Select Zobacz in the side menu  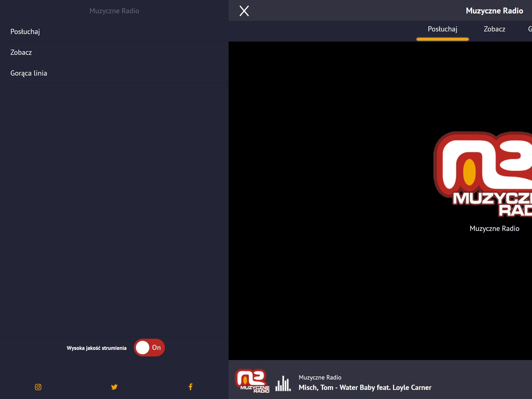(21, 52)
